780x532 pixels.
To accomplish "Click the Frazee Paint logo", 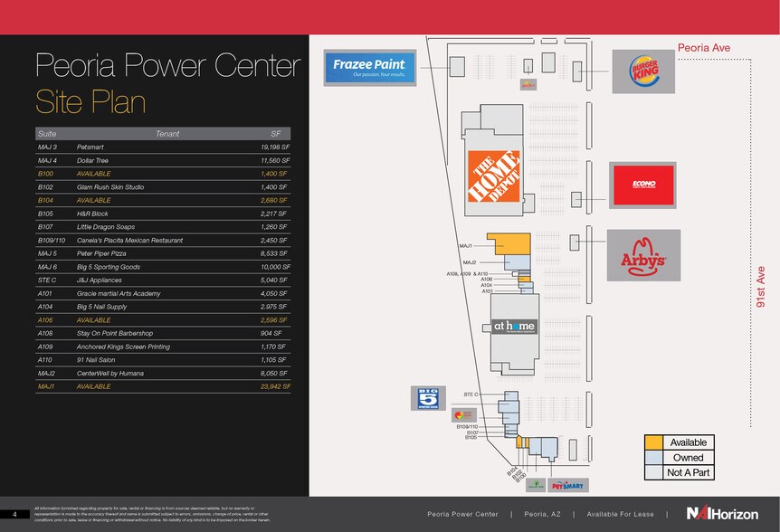I will click(369, 68).
